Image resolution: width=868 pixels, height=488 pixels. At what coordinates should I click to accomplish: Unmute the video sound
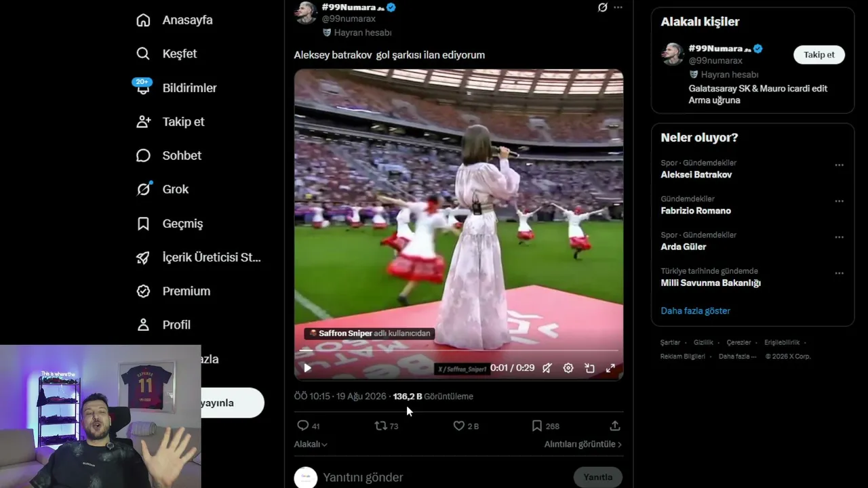tap(547, 368)
